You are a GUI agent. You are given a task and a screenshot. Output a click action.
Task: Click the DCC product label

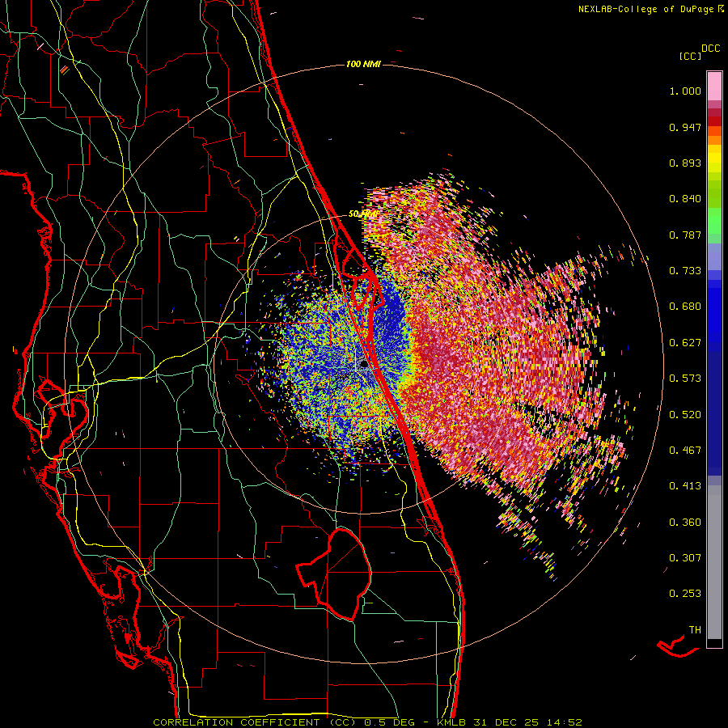click(x=711, y=49)
